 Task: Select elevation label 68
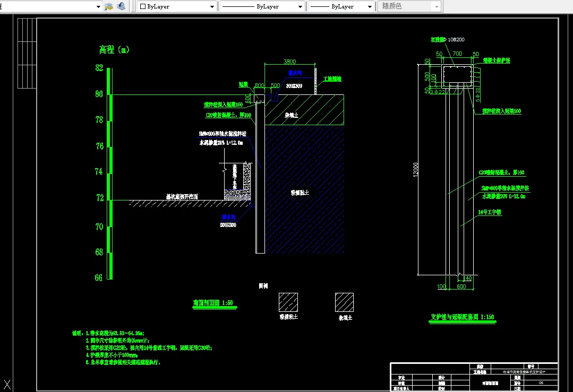[x=99, y=252]
